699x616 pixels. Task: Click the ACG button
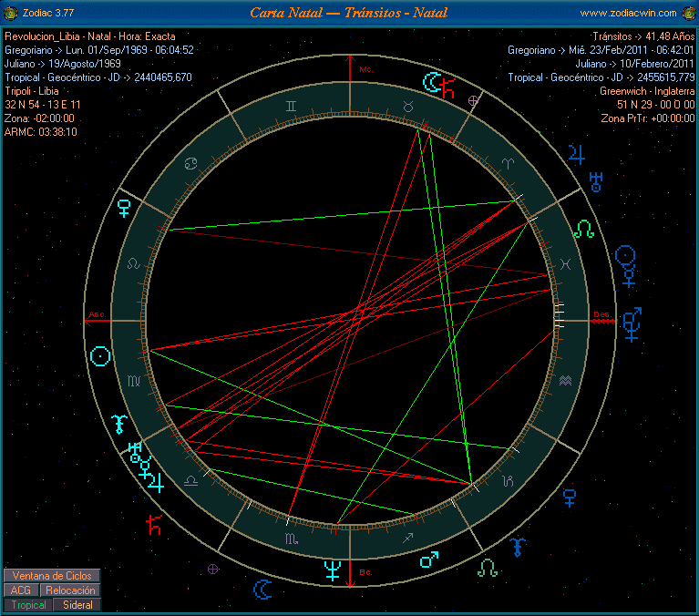pyautogui.click(x=21, y=590)
